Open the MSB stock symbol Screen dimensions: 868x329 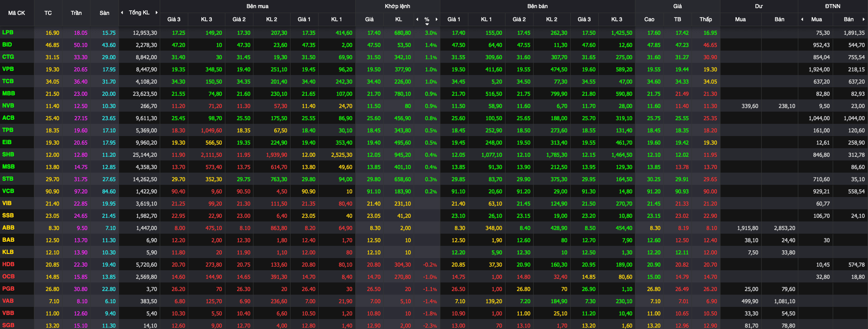9,167
